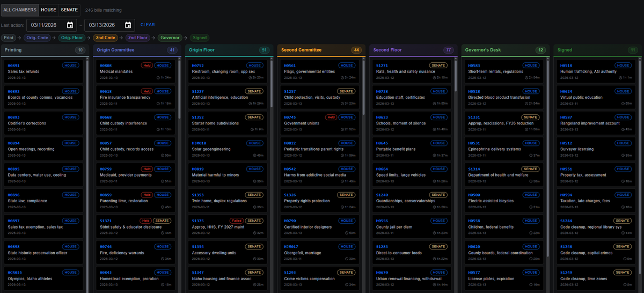Image resolution: width=644 pixels, height=293 pixels.
Task: Open bill H0891 Sales tax refunds
Action: (x=44, y=71)
